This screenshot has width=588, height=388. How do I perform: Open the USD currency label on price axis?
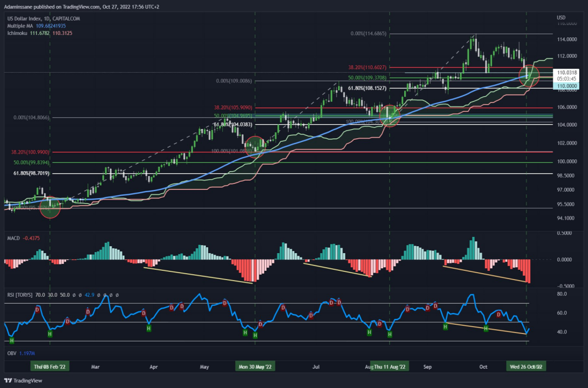[561, 18]
